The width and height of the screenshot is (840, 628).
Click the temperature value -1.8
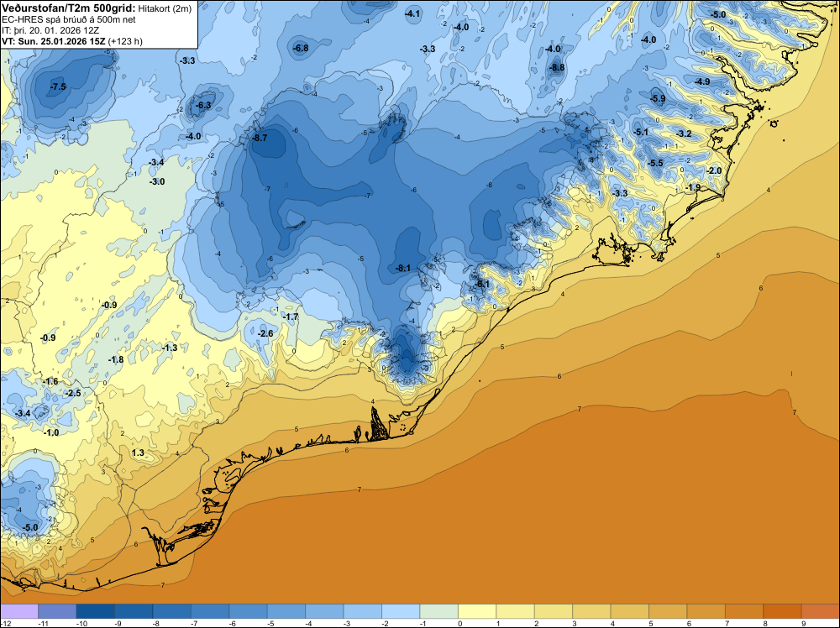pos(116,360)
